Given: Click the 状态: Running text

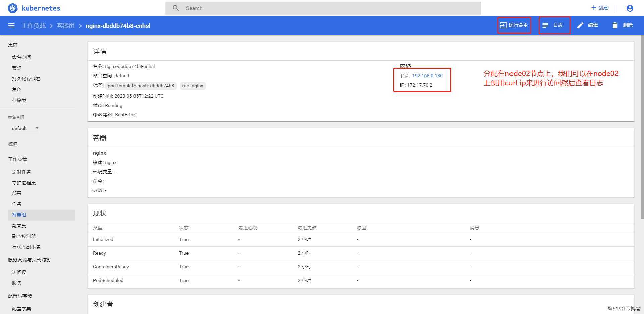Looking at the screenshot, I should (x=108, y=105).
